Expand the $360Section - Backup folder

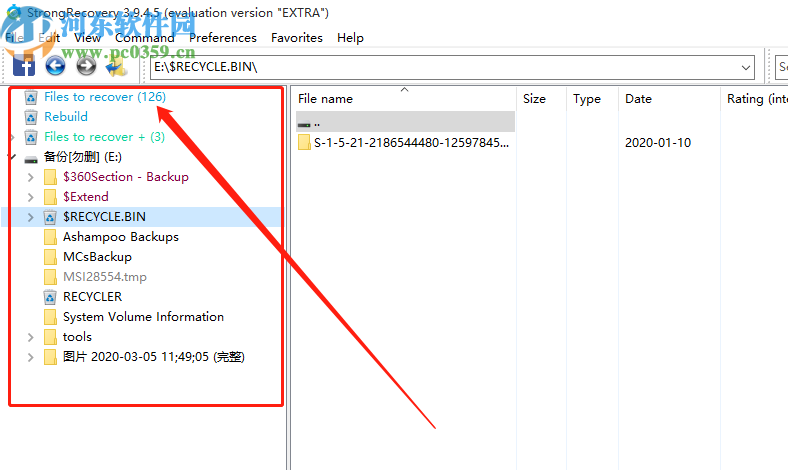[x=31, y=177]
